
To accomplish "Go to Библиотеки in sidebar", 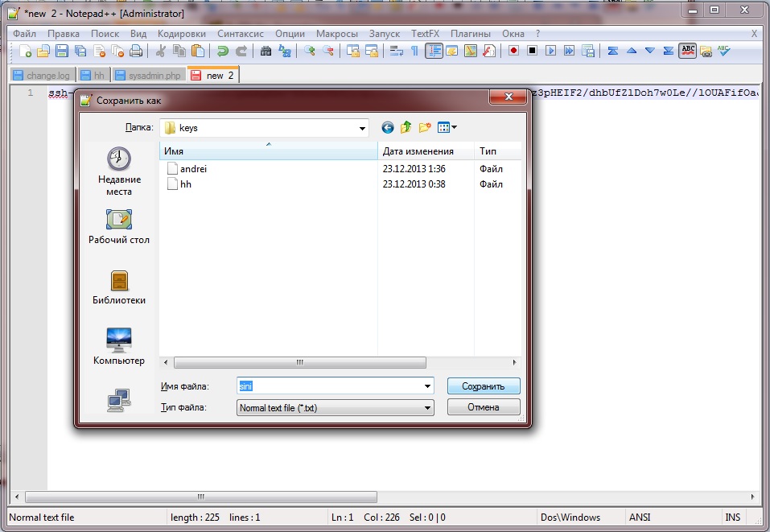I will coord(119,288).
